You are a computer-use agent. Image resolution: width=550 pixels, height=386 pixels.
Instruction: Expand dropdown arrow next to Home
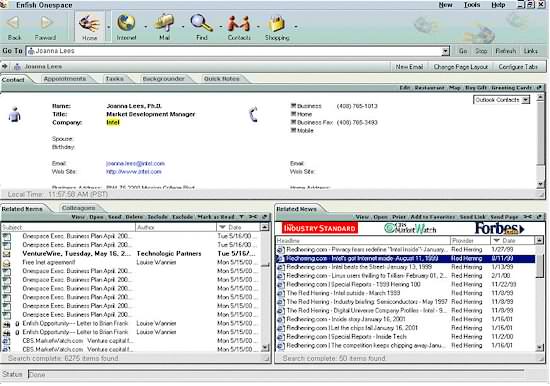pos(108,27)
